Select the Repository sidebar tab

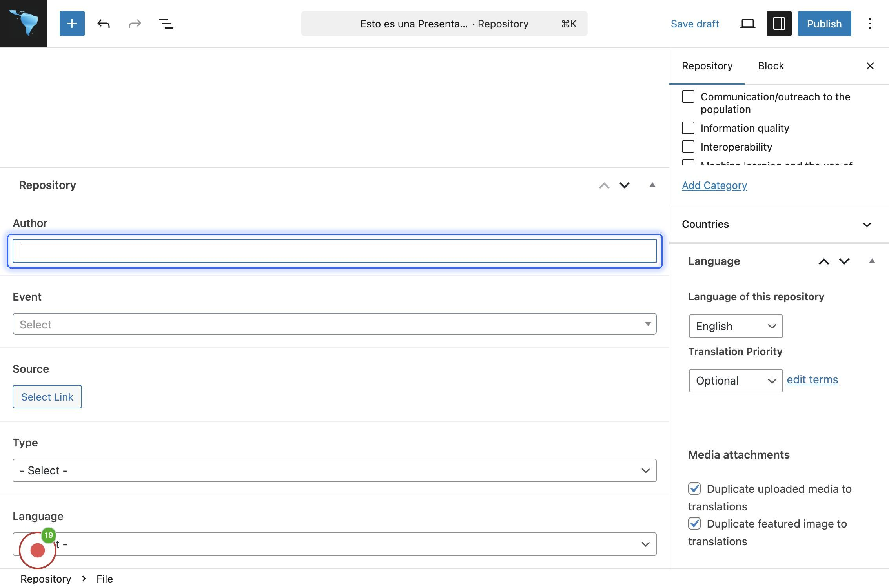point(707,66)
